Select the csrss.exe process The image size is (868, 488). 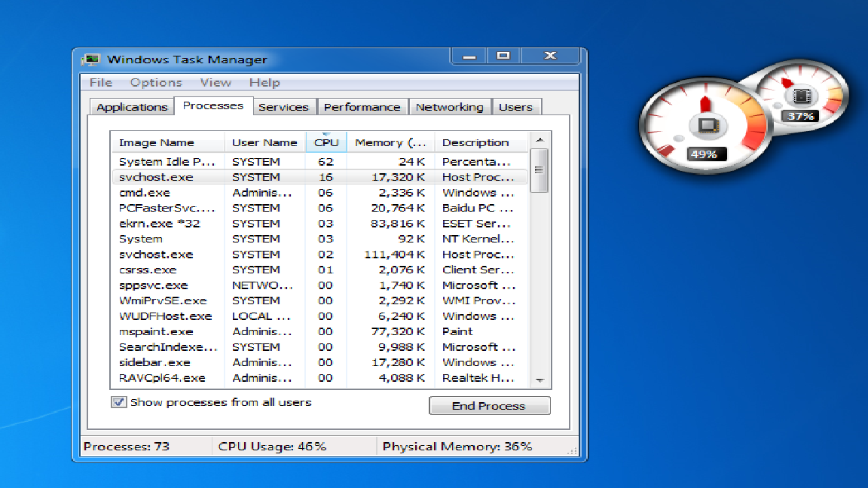click(319, 270)
